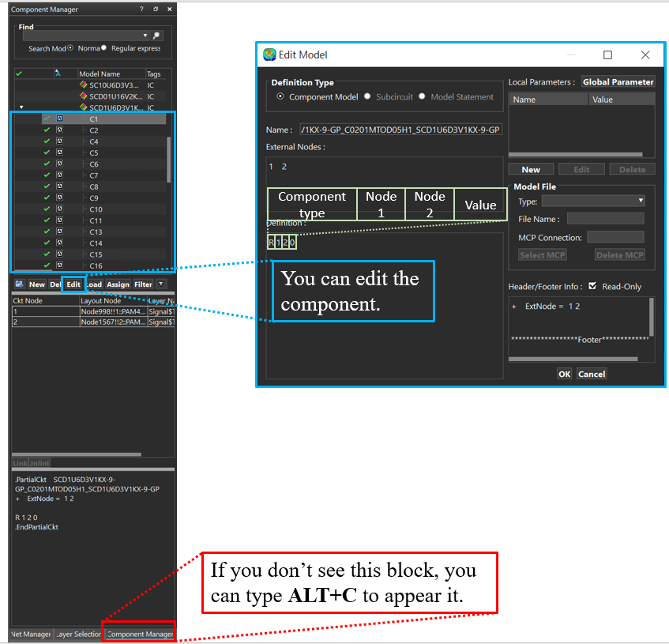This screenshot has width=669, height=644.
Task: Select Subcircuit definition type
Action: tap(367, 96)
